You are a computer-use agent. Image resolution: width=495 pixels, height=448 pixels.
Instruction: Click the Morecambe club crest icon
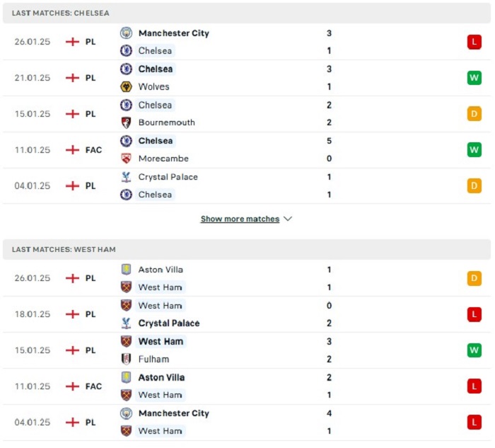point(126,159)
